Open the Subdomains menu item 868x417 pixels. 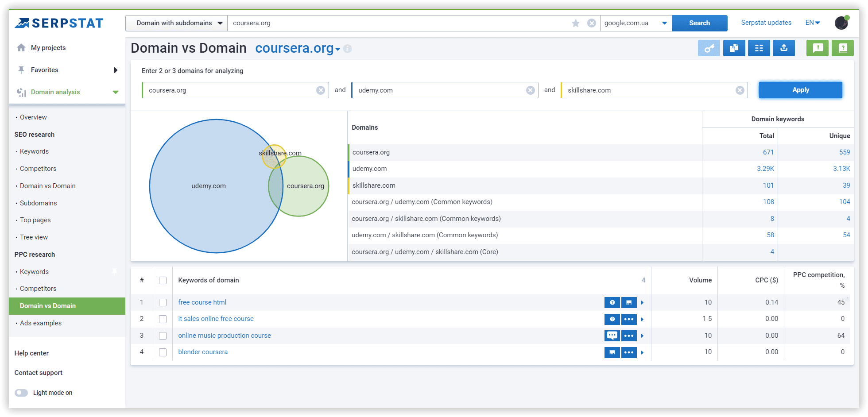click(39, 203)
